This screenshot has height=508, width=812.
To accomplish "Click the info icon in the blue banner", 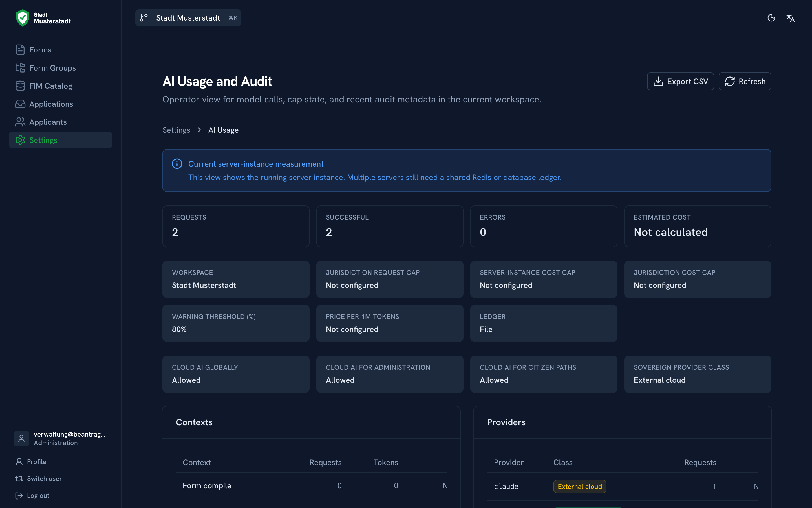I will 177,164.
